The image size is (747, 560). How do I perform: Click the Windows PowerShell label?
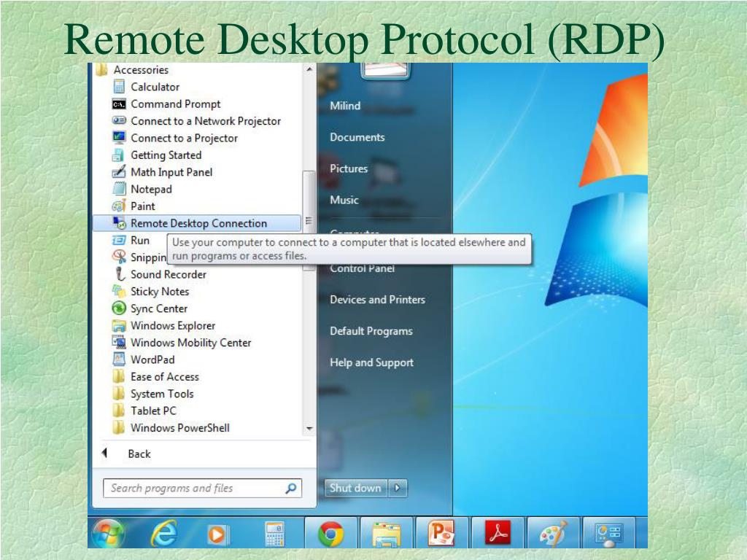[x=180, y=427]
